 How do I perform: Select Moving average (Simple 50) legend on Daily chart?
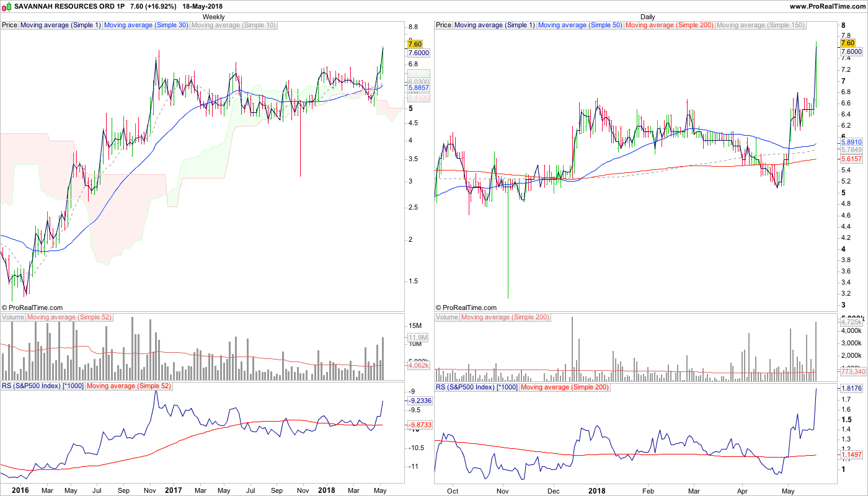click(x=580, y=25)
